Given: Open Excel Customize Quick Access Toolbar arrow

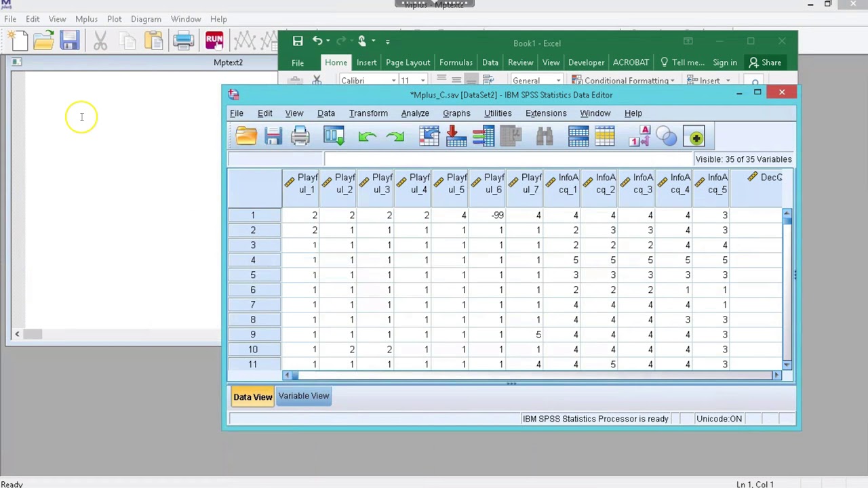Looking at the screenshot, I should click(x=388, y=41).
